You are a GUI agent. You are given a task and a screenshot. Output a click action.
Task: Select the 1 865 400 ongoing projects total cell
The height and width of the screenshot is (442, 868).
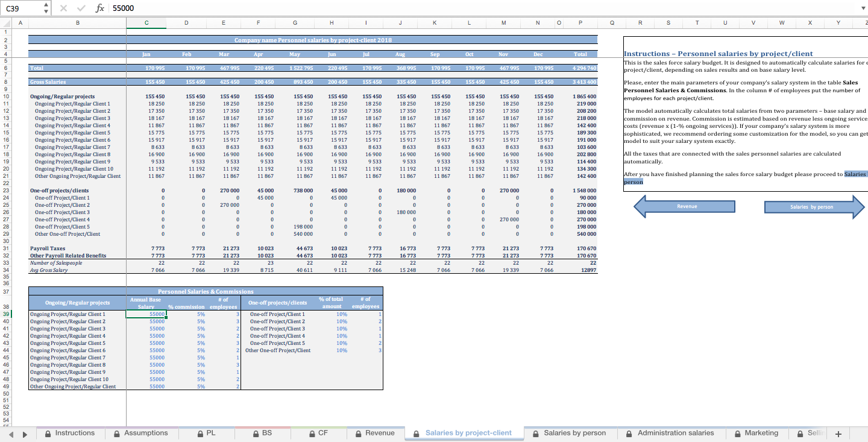[580, 96]
